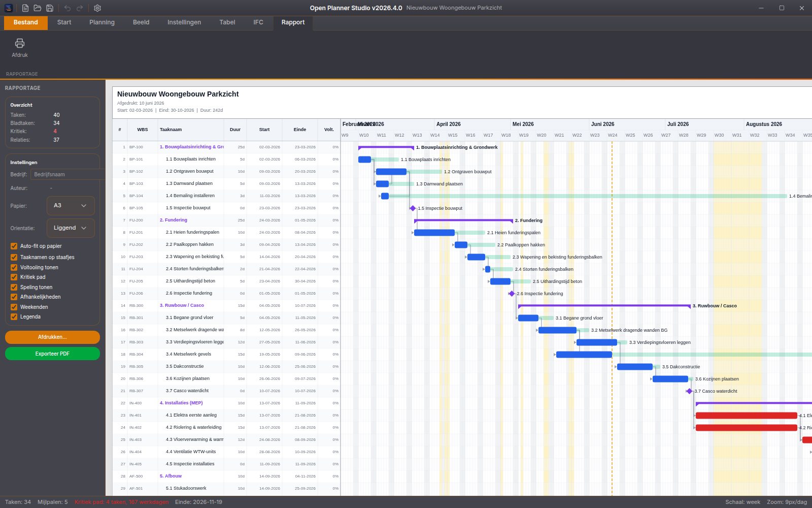Select the 2. Fundering summary row
Screen dimensions: 812x508
(226, 220)
